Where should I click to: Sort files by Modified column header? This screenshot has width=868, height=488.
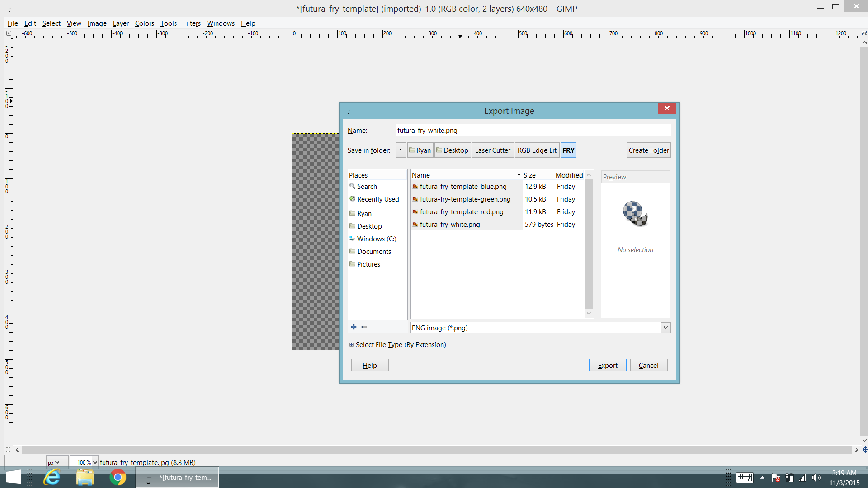tap(569, 175)
